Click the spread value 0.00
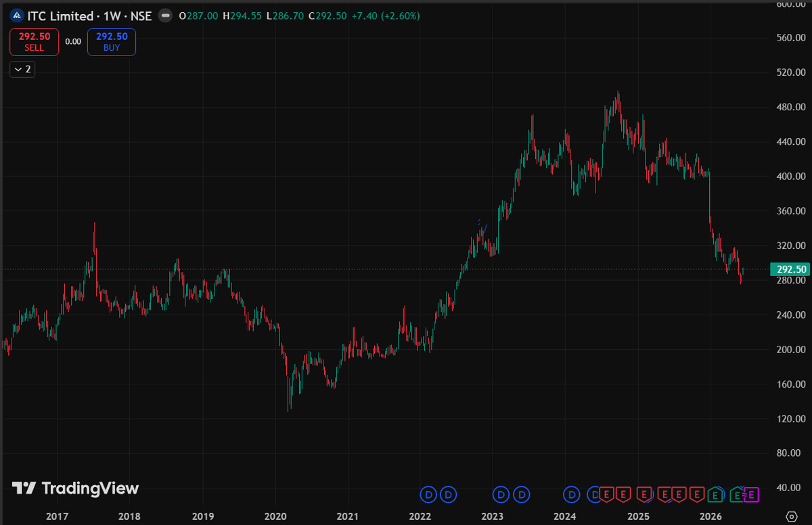Image resolution: width=812 pixels, height=525 pixels. [73, 42]
